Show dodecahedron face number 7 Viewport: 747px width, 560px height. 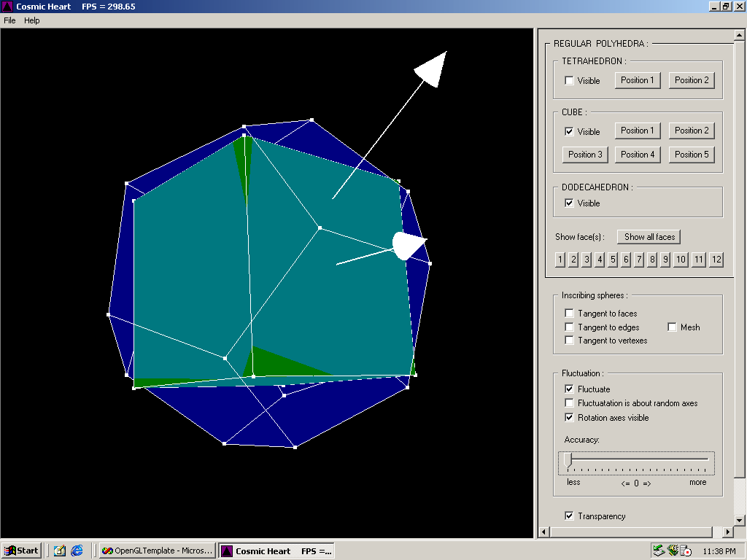click(639, 260)
